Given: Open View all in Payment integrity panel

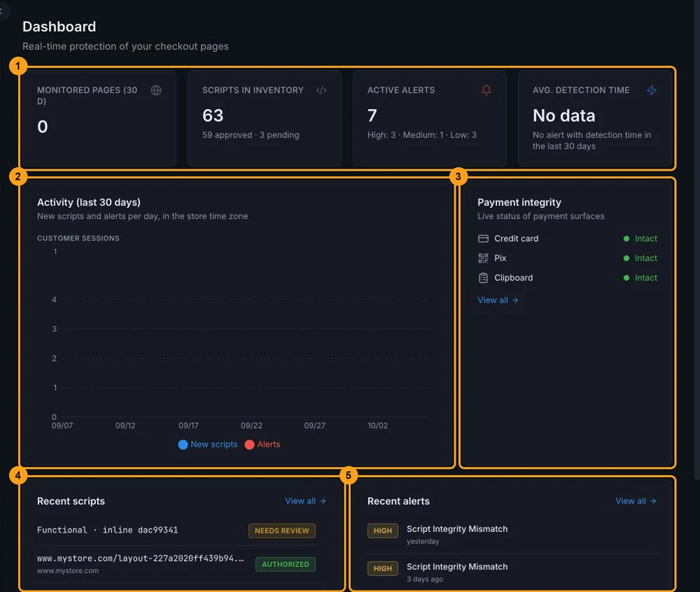Looking at the screenshot, I should click(498, 300).
